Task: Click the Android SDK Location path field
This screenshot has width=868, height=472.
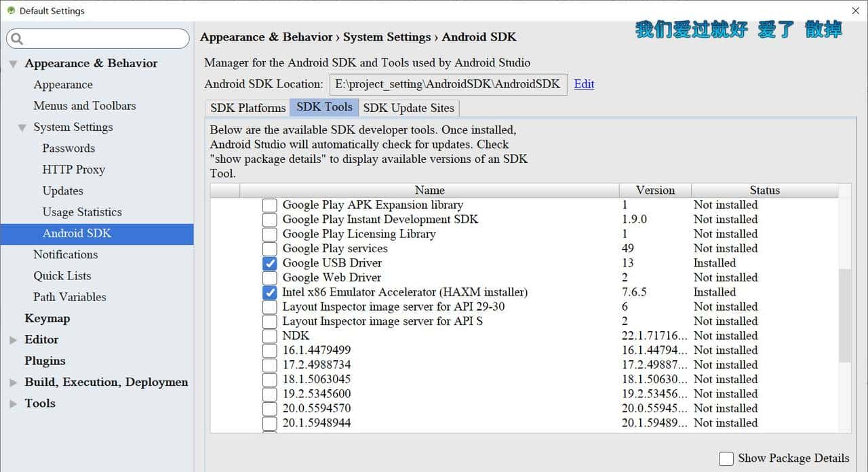Action: click(x=448, y=84)
